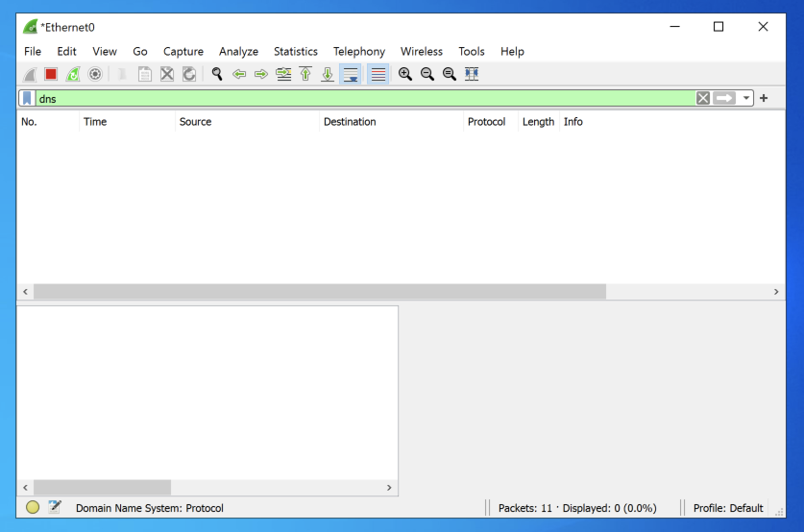Open the Capture menu
The image size is (804, 532).
(x=183, y=51)
